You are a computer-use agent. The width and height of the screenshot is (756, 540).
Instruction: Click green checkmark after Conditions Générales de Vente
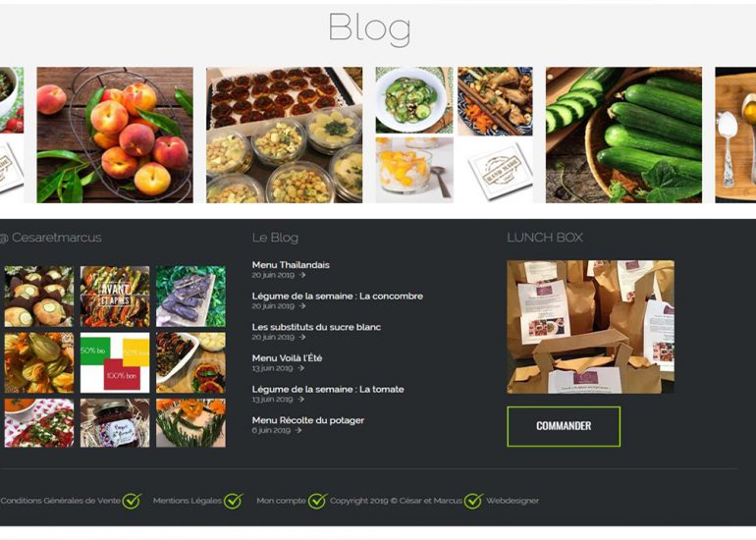coord(132,501)
